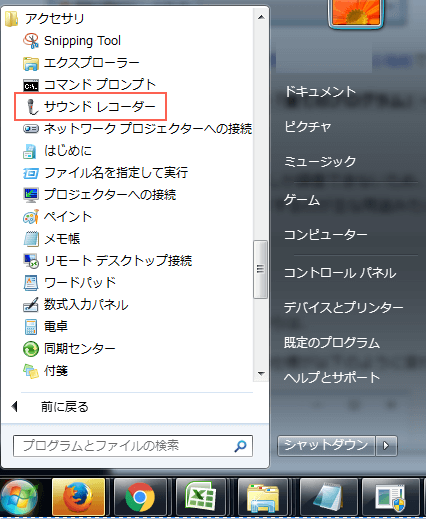426x519 pixels.
Task: Click the ネットワーク プロジェクターへの接続 icon
Action: (31, 129)
